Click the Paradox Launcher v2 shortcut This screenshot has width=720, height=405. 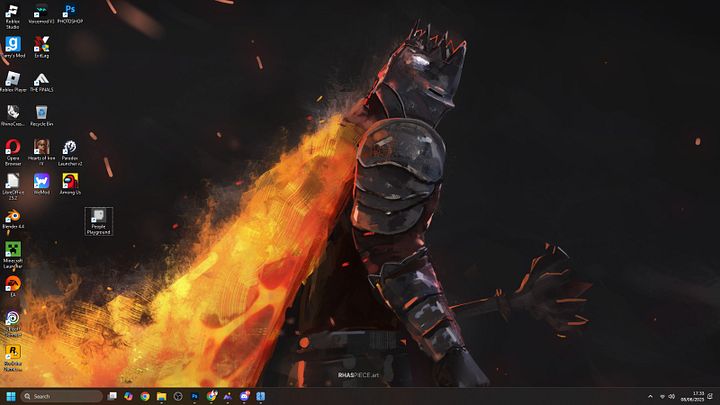70,152
